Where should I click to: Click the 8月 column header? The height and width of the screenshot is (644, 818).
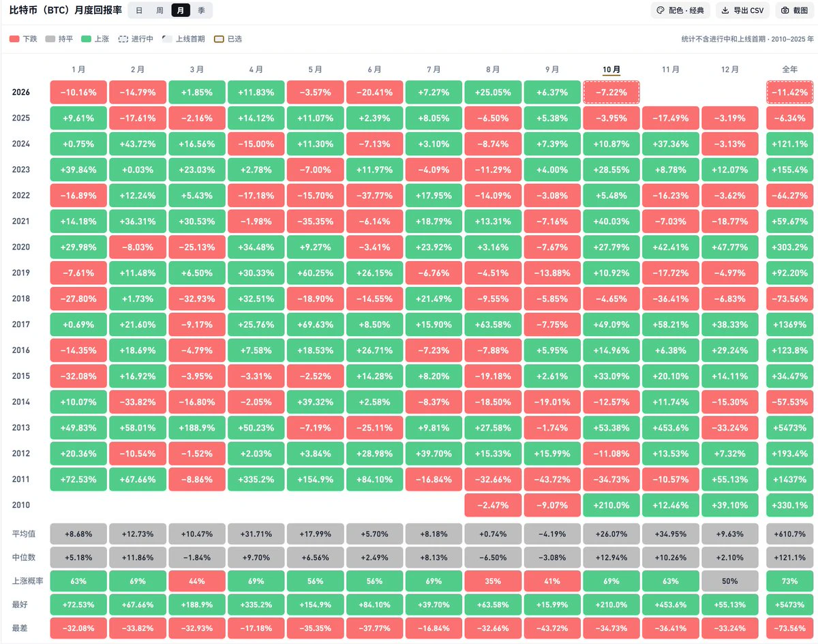493,70
